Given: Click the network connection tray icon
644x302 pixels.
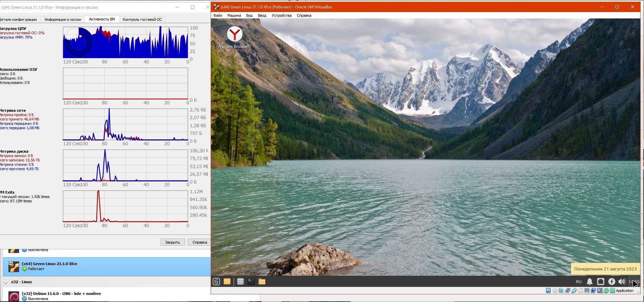Looking at the screenshot, I should pos(601,282).
